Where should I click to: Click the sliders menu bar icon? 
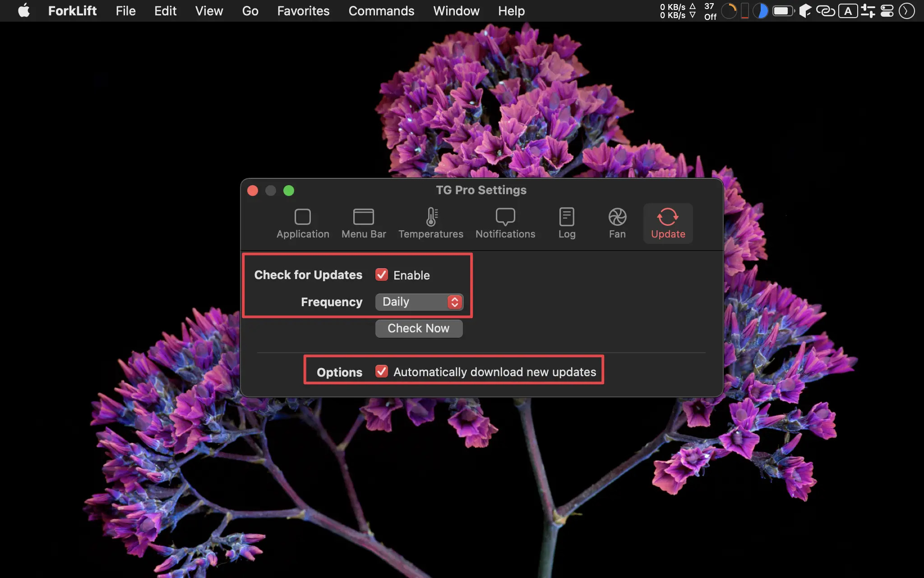click(x=868, y=11)
